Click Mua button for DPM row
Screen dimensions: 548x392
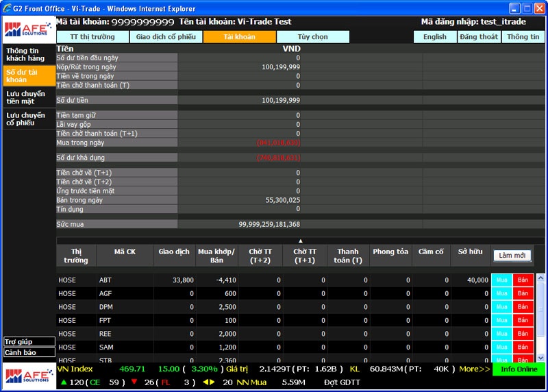click(x=502, y=306)
